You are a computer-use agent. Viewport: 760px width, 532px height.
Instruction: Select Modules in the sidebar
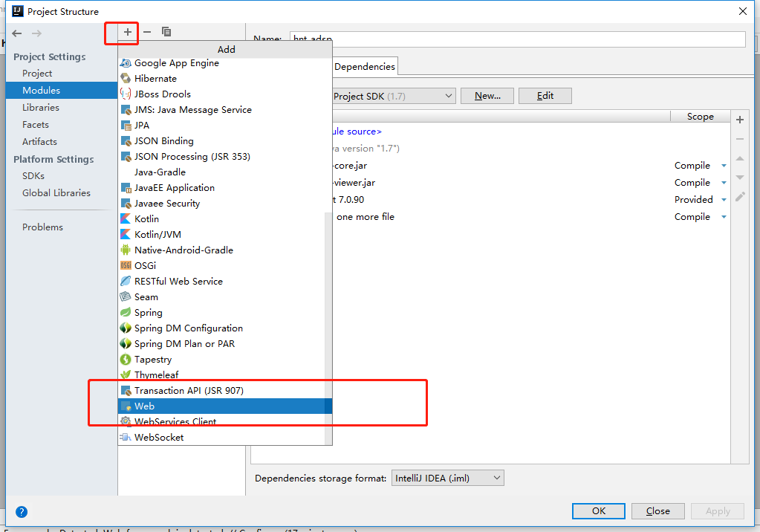pyautogui.click(x=62, y=90)
